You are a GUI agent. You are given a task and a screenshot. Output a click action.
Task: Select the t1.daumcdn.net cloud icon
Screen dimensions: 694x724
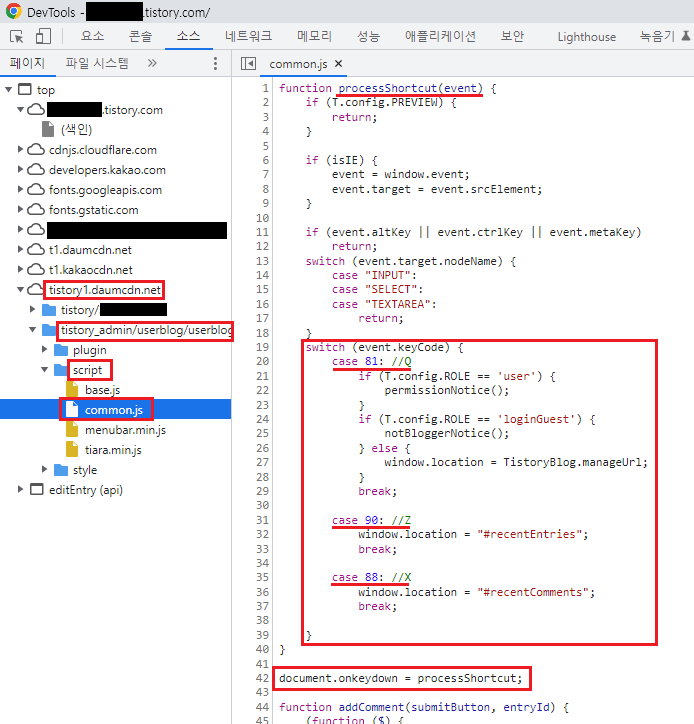click(x=36, y=249)
